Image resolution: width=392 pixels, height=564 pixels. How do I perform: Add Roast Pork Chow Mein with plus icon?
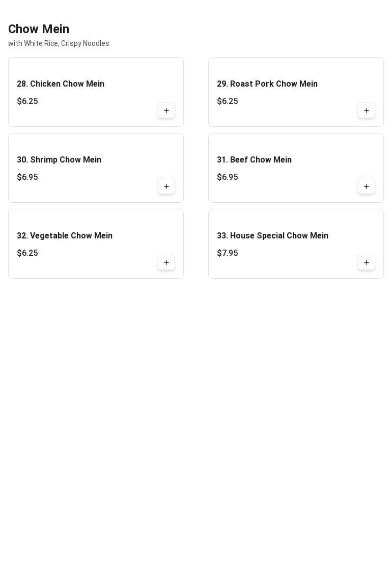367,111
